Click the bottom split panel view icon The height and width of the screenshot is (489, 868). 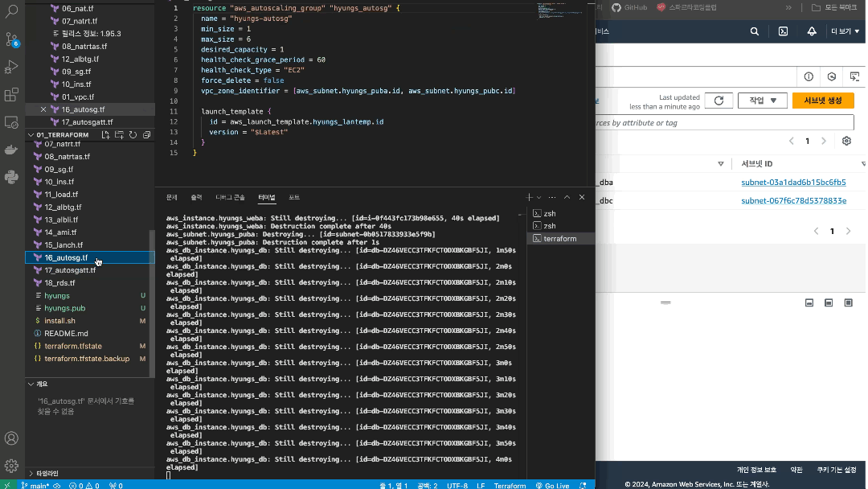[x=809, y=303]
